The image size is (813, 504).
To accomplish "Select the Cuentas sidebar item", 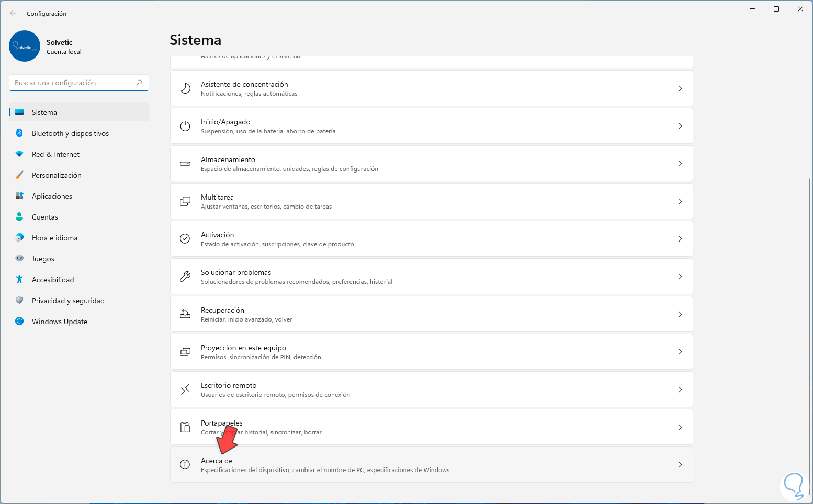I will click(45, 217).
